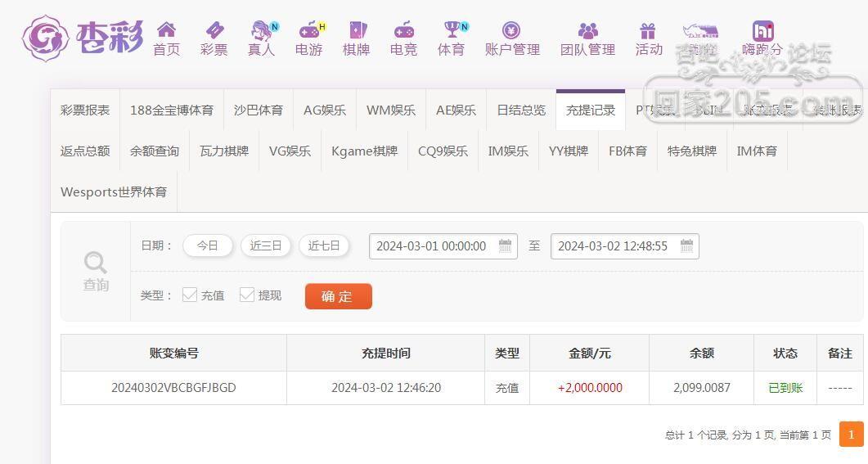The height and width of the screenshot is (464, 868).
Task: Switch to the VG娱乐 tab
Action: tap(290, 151)
